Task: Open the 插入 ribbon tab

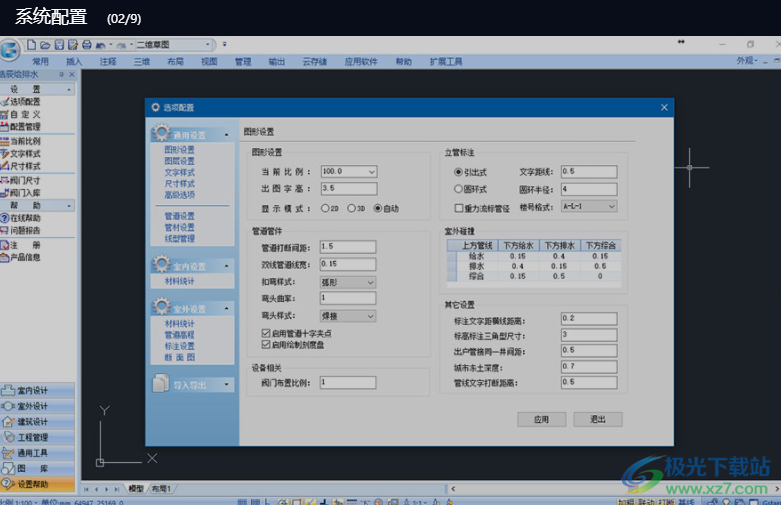Action: (74, 62)
